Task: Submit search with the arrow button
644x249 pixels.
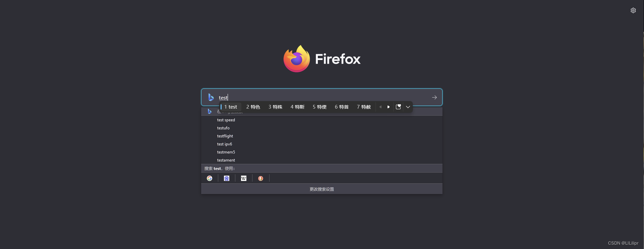Action: pos(434,98)
